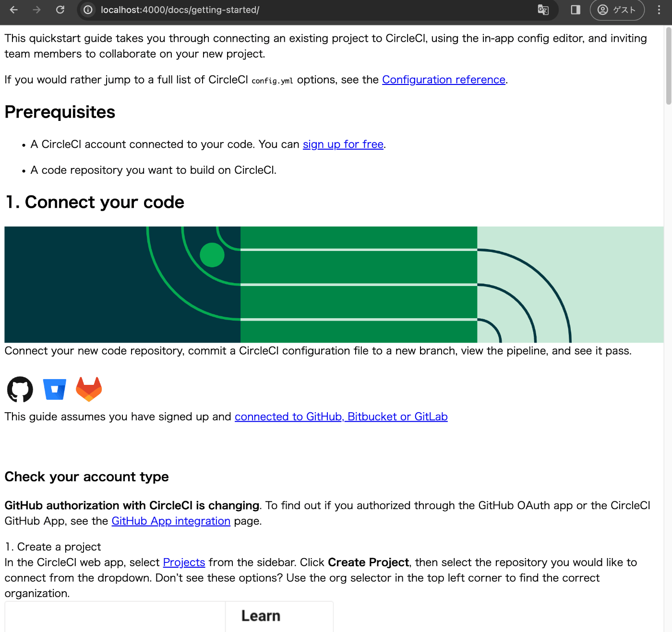Click the Bitbucket logo icon

click(54, 389)
